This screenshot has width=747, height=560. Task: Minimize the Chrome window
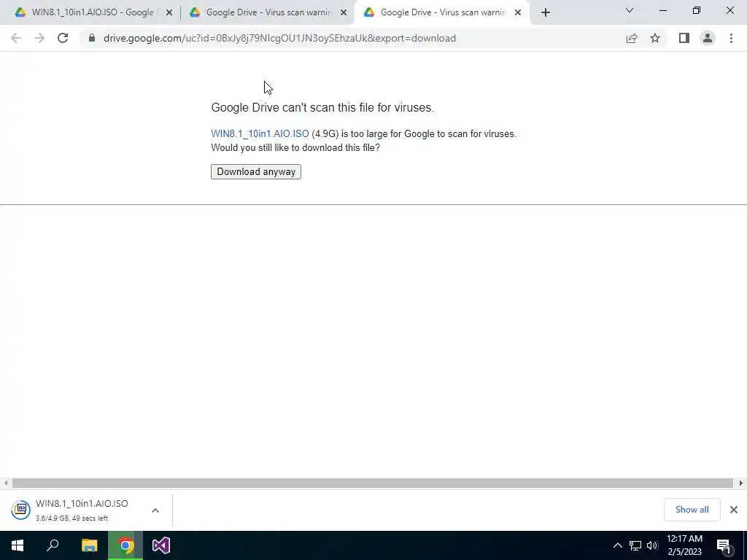pos(662,10)
